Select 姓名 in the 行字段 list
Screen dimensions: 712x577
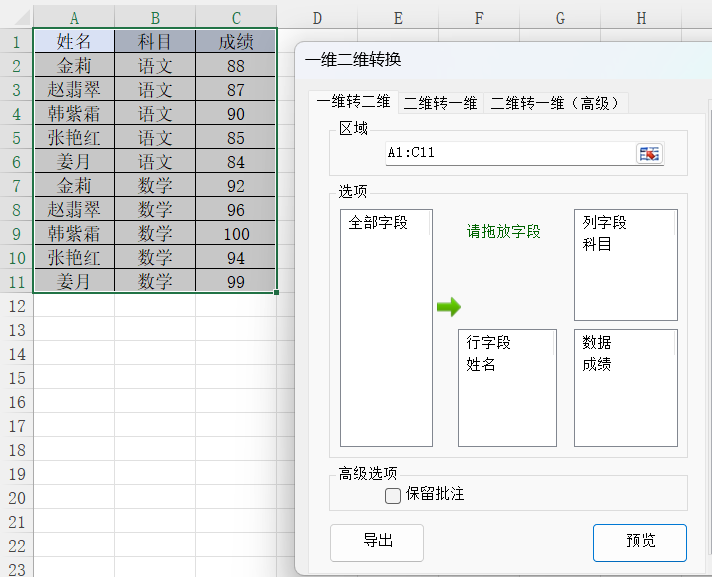480,365
